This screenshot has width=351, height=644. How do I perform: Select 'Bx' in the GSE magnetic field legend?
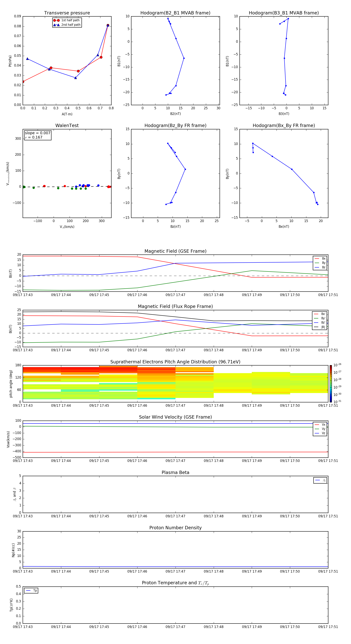click(320, 259)
